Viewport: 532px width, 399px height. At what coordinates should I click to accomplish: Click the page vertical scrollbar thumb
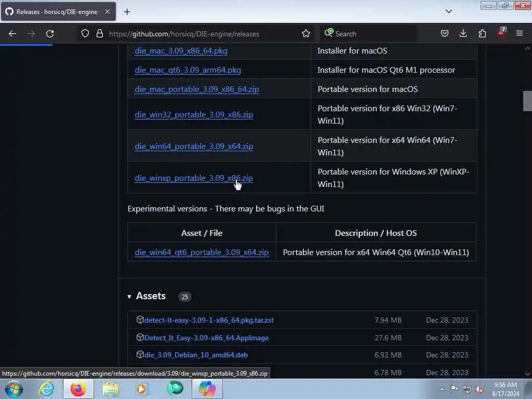(527, 101)
